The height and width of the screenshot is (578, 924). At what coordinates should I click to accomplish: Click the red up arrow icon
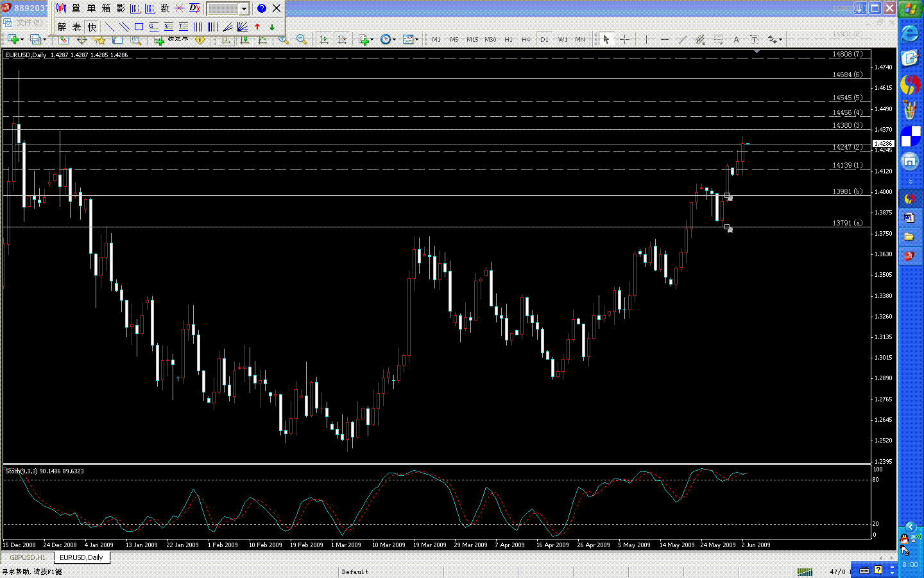(257, 27)
